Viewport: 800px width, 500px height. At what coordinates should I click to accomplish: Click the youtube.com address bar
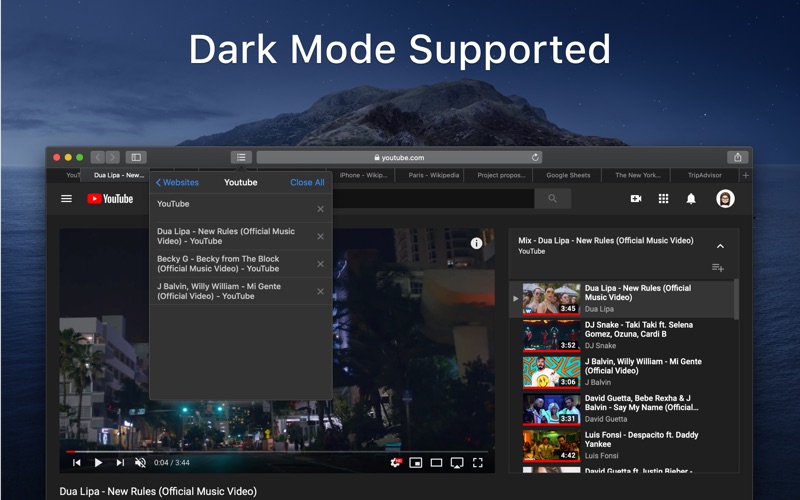[399, 157]
